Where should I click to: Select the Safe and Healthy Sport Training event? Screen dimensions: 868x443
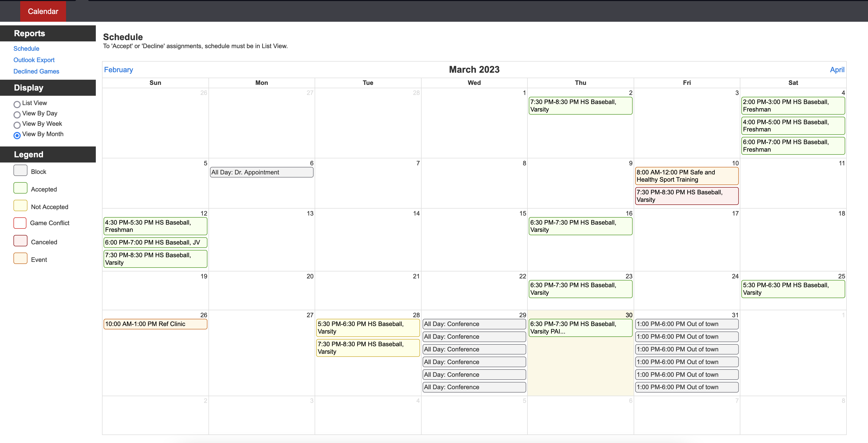pyautogui.click(x=686, y=176)
